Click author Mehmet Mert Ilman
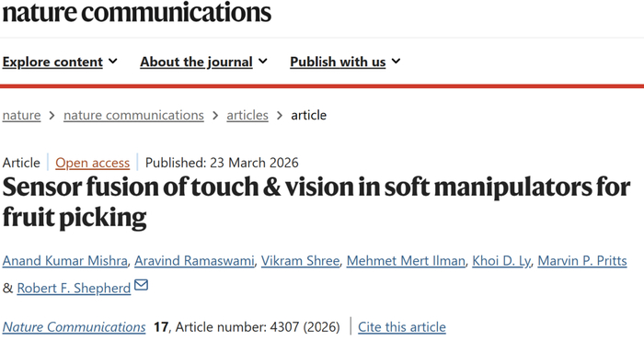644x341 pixels. point(406,260)
